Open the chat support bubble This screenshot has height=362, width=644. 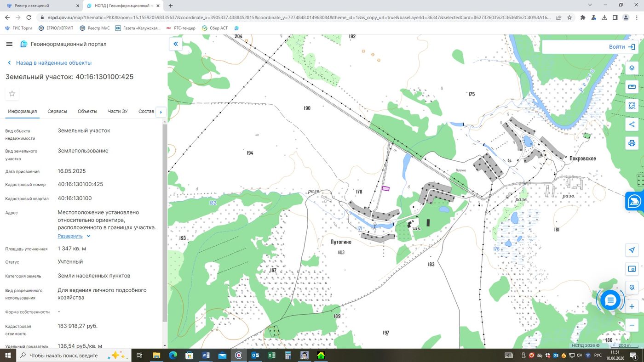point(610,300)
